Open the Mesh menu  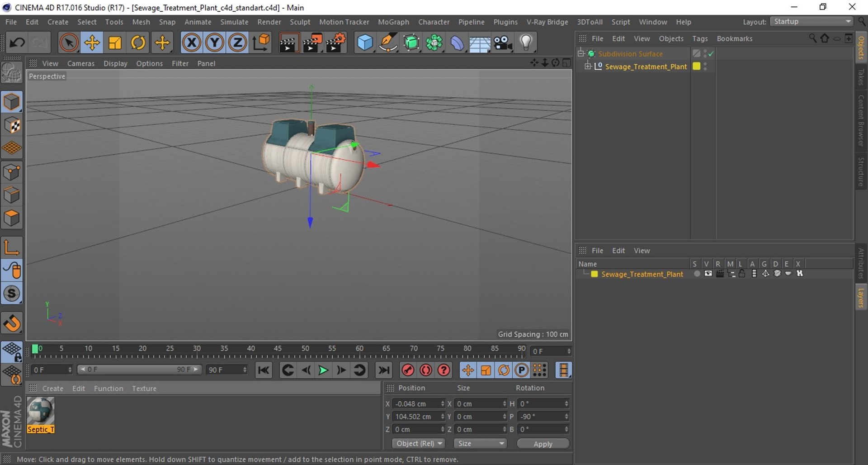[x=141, y=22]
